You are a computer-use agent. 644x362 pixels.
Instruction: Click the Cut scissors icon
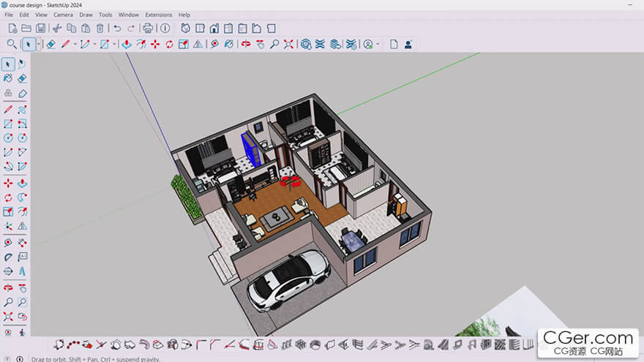57,29
